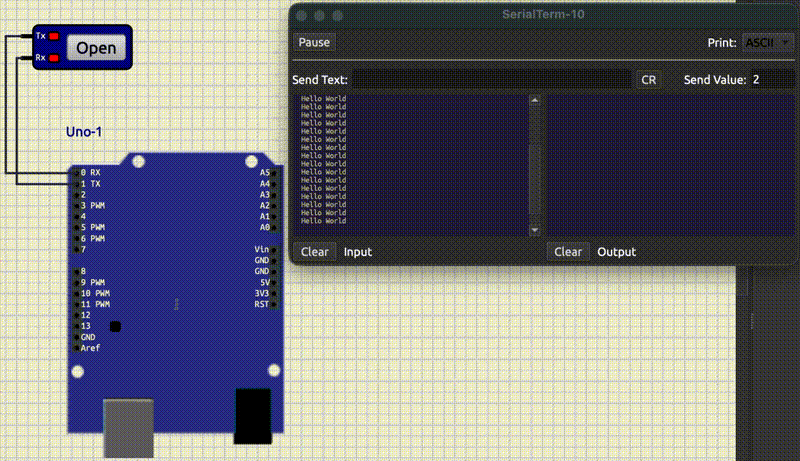Screen dimensions: 800x461
Task: Select the A0 analog pin
Action: pos(274,227)
